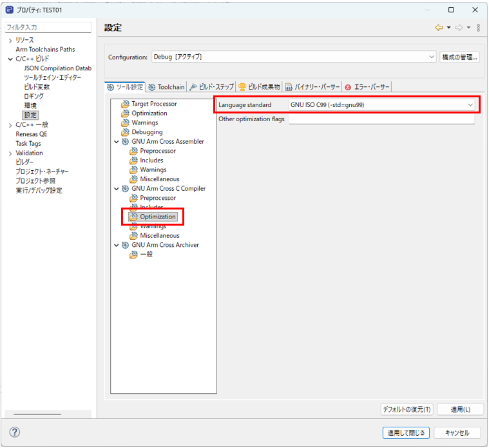Click the デフォルトの復元 button

(407, 409)
